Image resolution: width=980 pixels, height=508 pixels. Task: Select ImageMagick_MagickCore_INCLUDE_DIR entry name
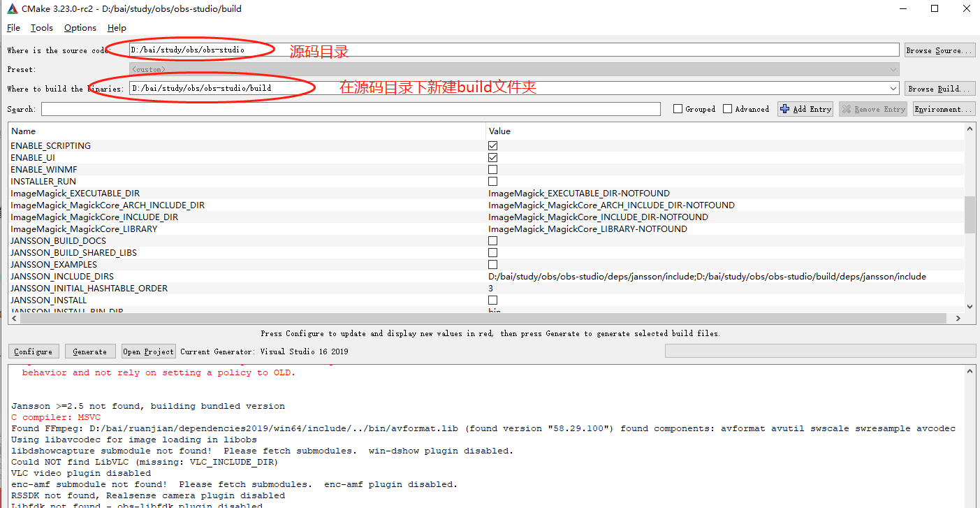[x=94, y=217]
